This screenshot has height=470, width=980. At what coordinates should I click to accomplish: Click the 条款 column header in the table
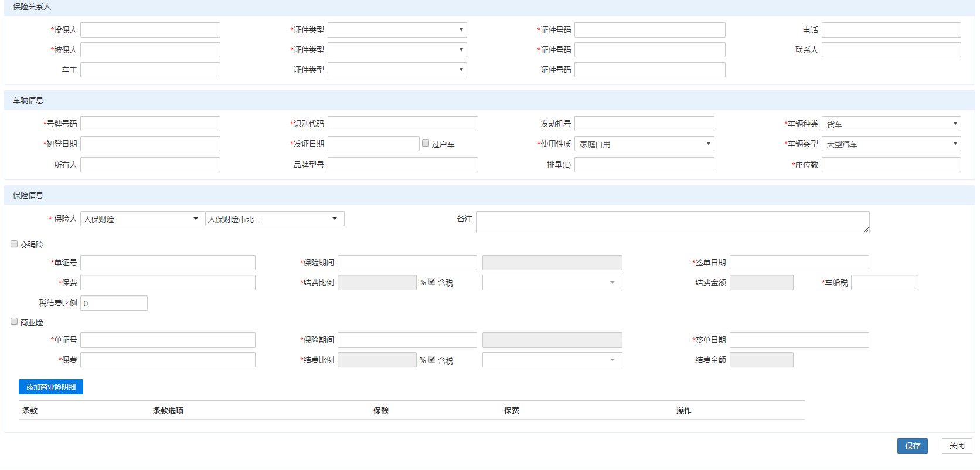tap(30, 410)
